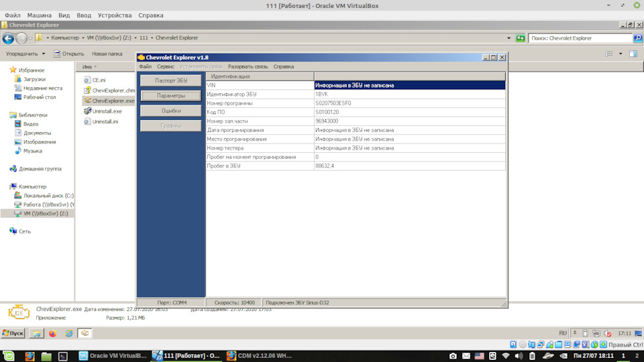Click the Explorer search field
The width and height of the screenshot is (644, 362).
(580, 38)
